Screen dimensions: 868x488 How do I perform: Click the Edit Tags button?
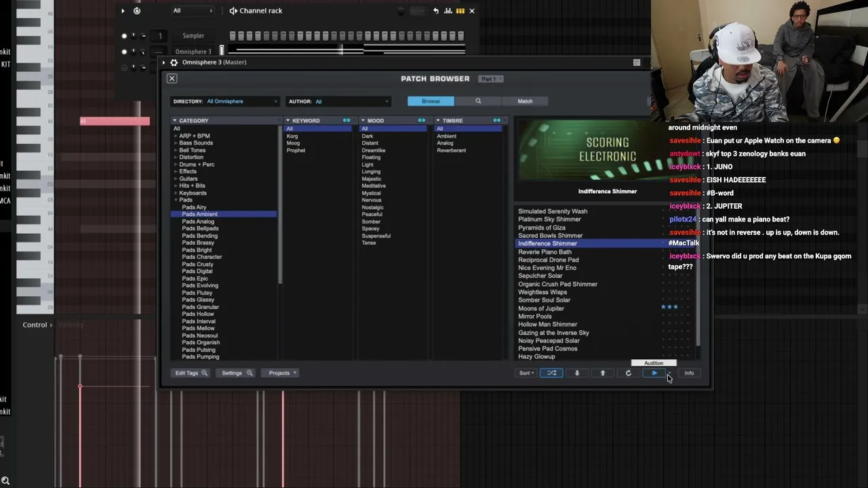point(191,373)
